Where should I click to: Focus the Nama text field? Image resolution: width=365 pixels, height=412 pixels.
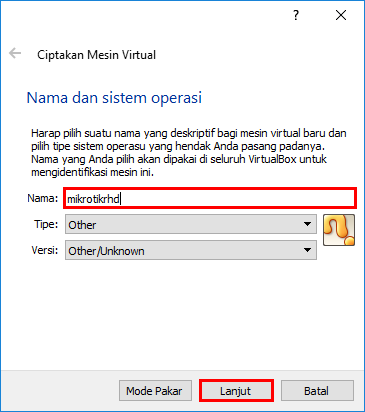pos(210,199)
